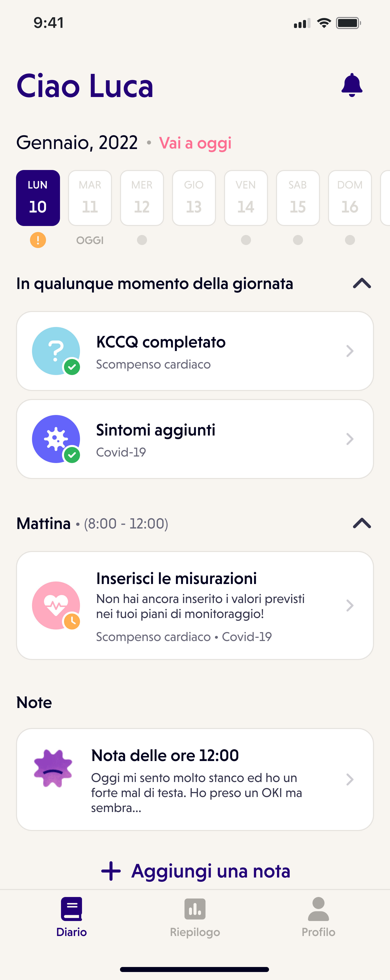This screenshot has width=390, height=980.
Task: Tap the Covid-19 virus symptoms icon
Action: pyautogui.click(x=56, y=439)
